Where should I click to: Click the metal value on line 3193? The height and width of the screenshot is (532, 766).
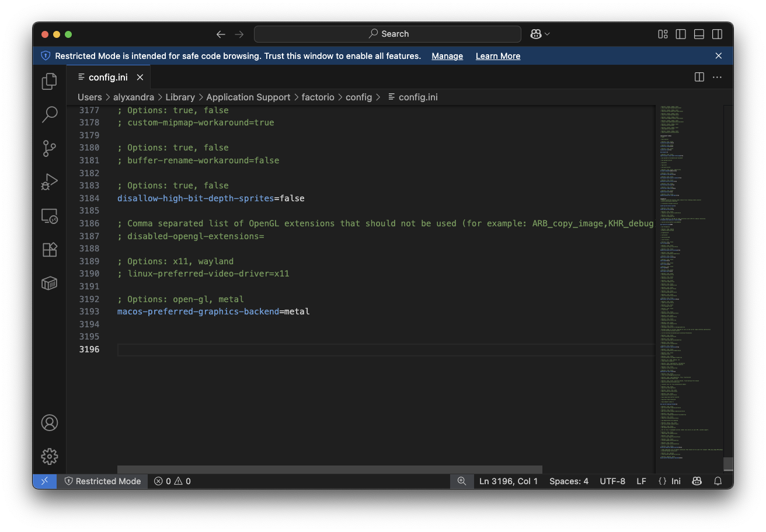(297, 311)
